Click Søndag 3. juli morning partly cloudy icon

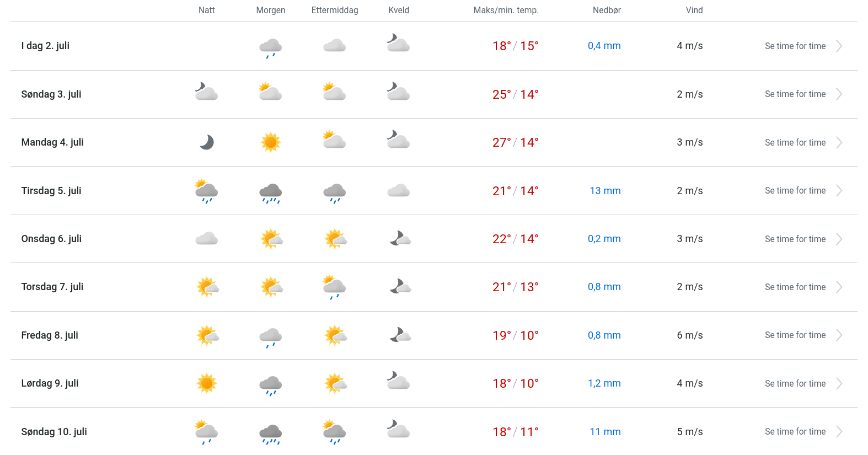[270, 92]
